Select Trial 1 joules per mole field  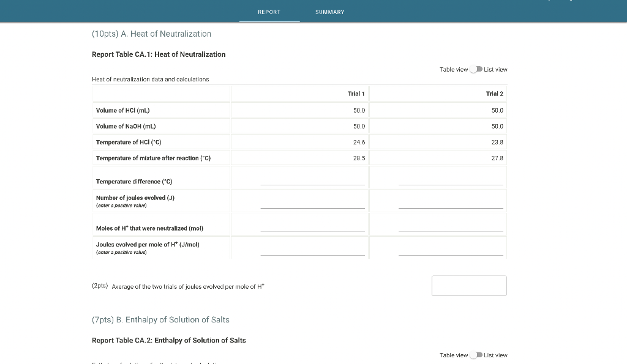313,251
